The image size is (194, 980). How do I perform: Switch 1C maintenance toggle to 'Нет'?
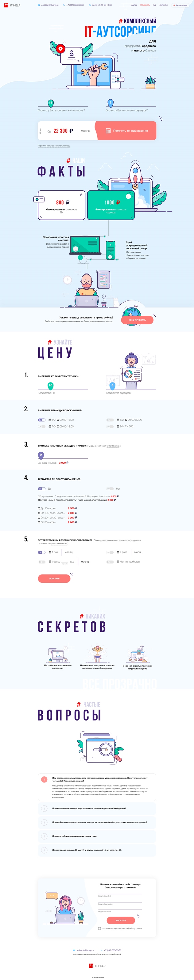click(110, 488)
